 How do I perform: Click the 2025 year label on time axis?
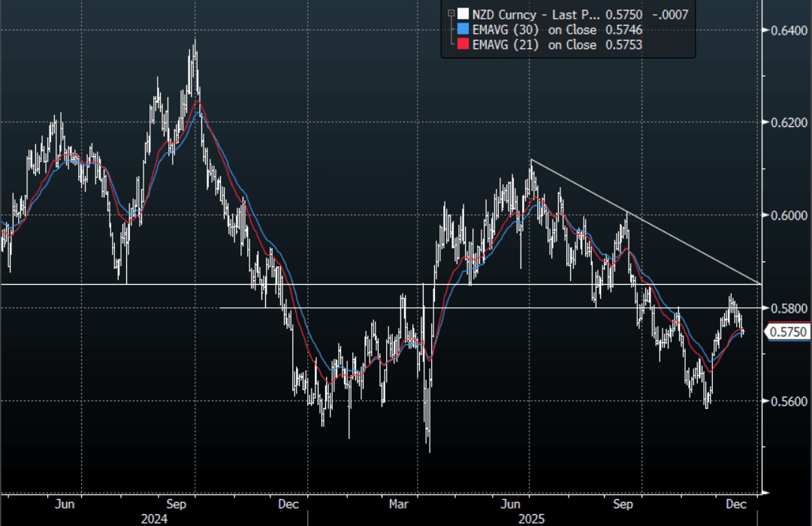tap(531, 518)
